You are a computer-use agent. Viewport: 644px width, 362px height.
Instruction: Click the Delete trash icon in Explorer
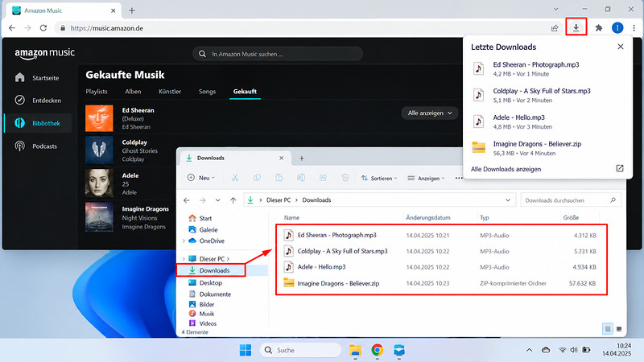[345, 178]
